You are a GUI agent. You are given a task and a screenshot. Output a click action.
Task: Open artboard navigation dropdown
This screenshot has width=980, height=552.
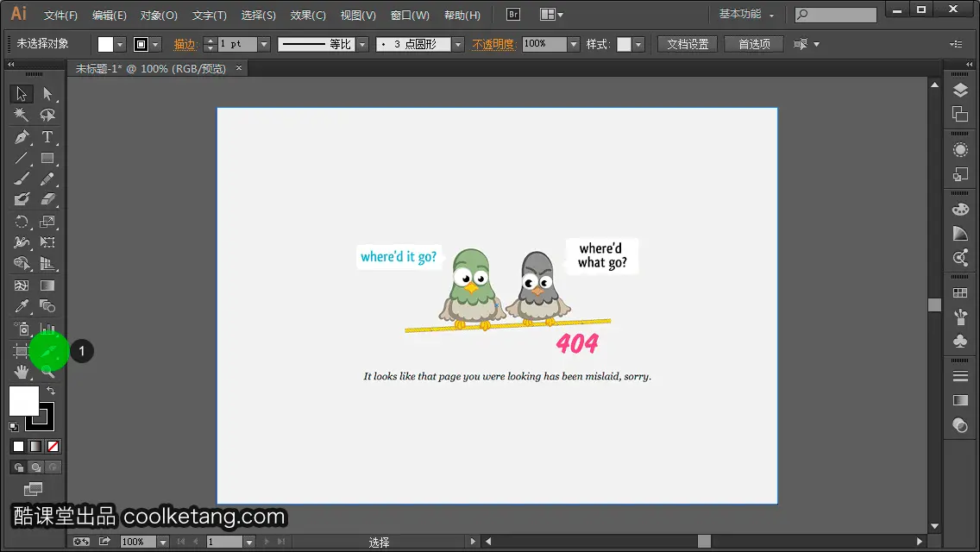click(x=248, y=542)
